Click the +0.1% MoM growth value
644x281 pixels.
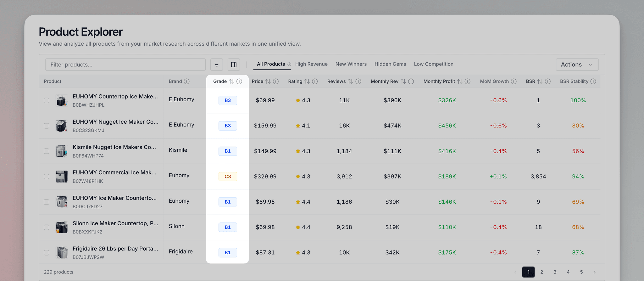pos(498,177)
